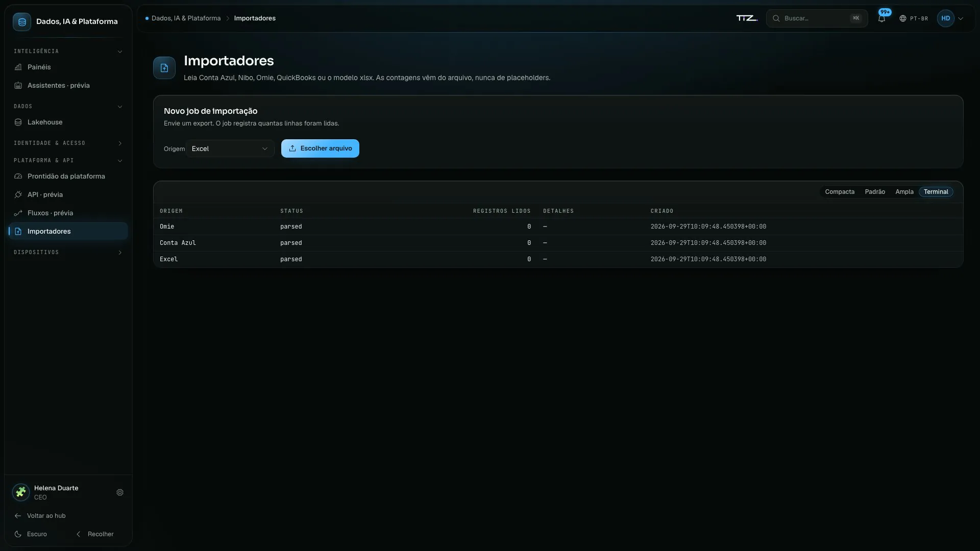The height and width of the screenshot is (551, 980).
Task: Select Terminal density option
Action: click(936, 192)
